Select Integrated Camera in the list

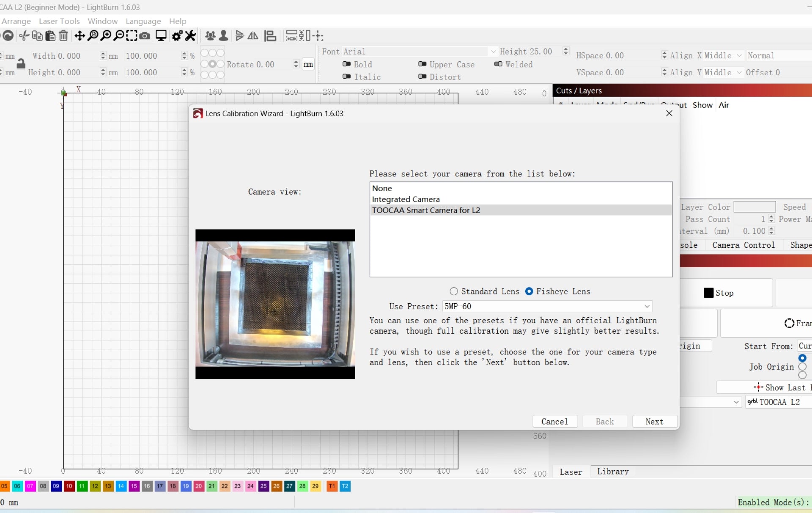(406, 199)
